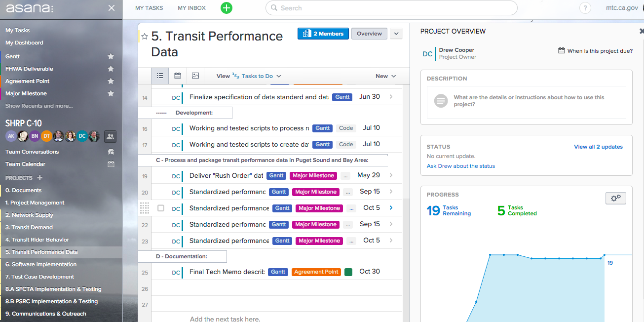Open the Progress settings gear icon
The width and height of the screenshot is (644, 322).
click(x=615, y=198)
